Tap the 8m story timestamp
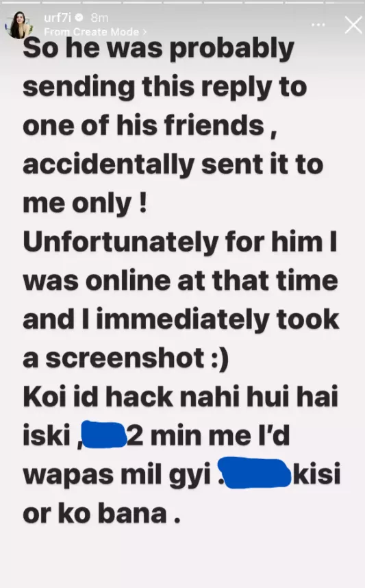Screen dimensions: 365x588 point(99,17)
